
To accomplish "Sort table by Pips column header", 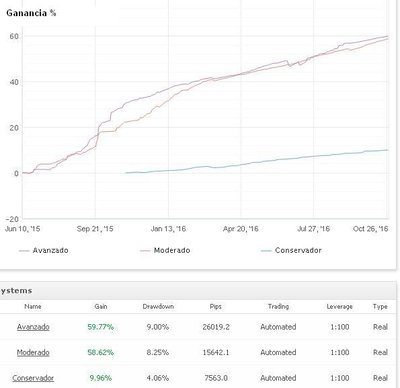I will pyautogui.click(x=216, y=306).
